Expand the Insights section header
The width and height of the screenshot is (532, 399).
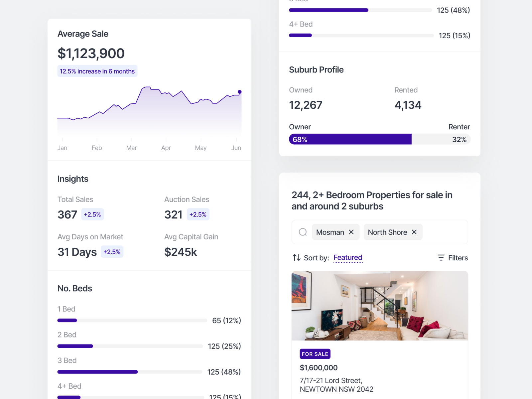pos(73,179)
